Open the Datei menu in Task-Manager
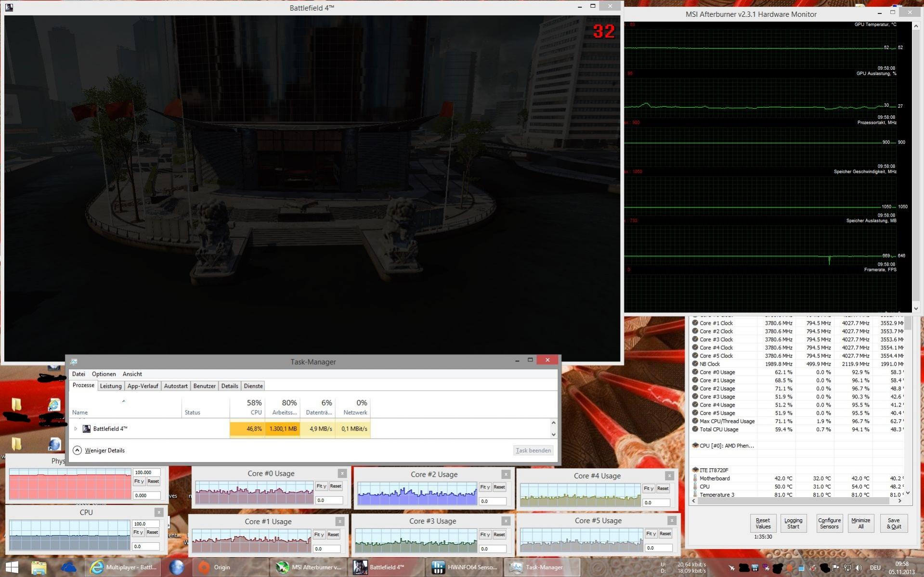 click(x=78, y=374)
